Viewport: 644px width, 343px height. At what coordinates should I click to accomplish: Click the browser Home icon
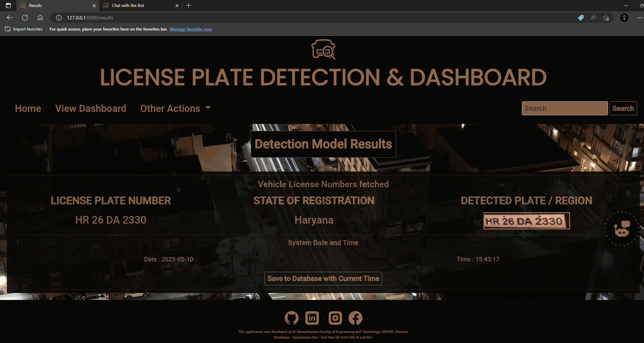pos(40,18)
